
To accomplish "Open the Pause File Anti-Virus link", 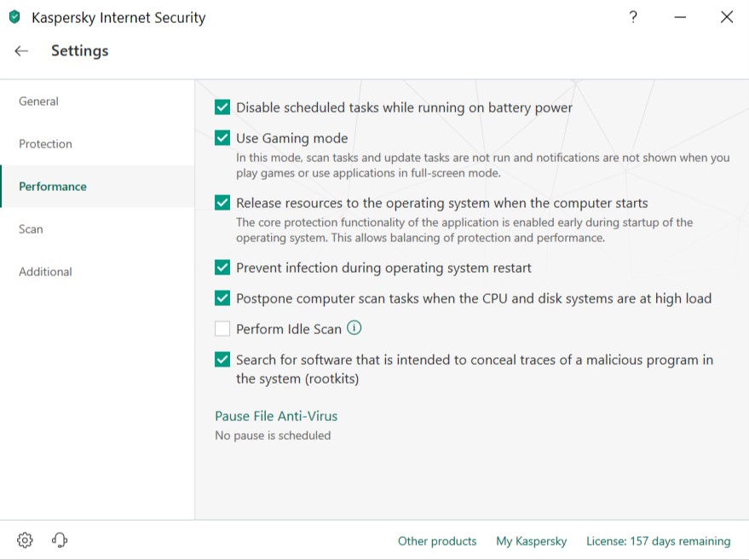I will [276, 416].
